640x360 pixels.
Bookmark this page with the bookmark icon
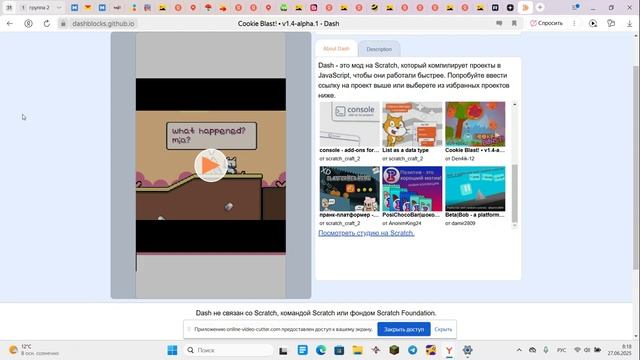coord(514,23)
